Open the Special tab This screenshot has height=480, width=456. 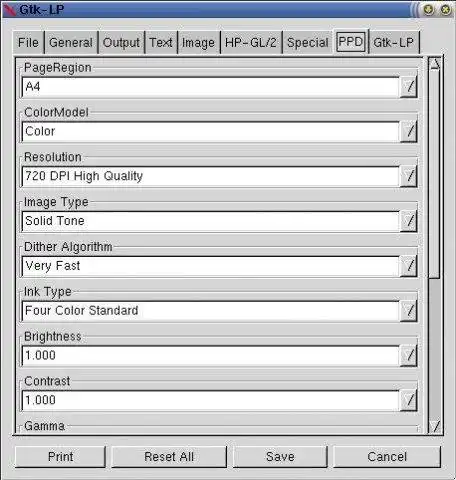click(308, 43)
